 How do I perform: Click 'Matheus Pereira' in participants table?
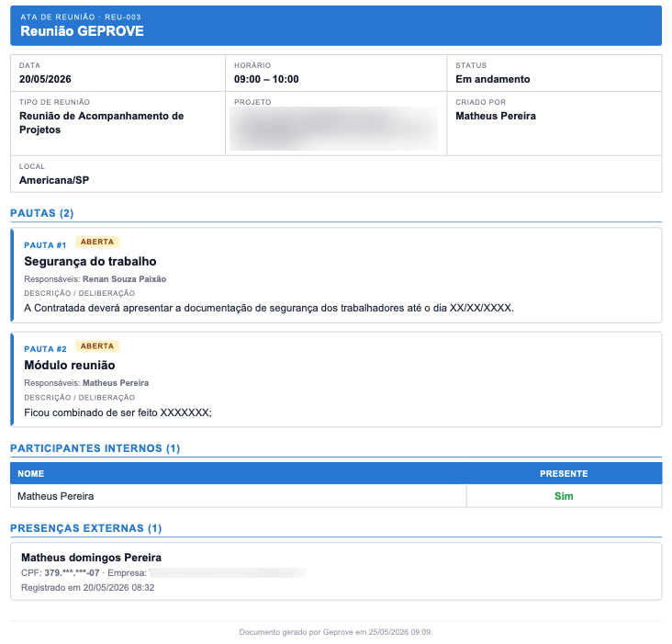56,496
